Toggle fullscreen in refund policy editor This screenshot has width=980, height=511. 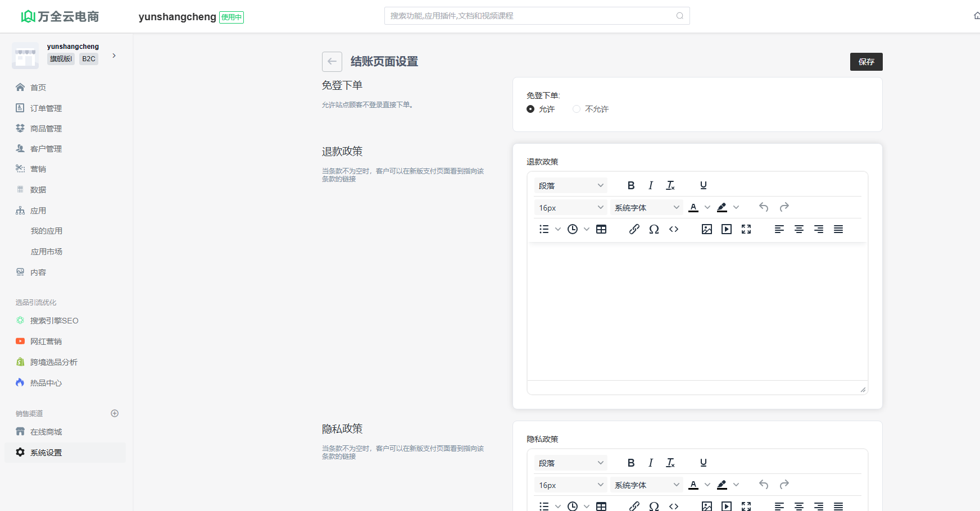point(746,229)
